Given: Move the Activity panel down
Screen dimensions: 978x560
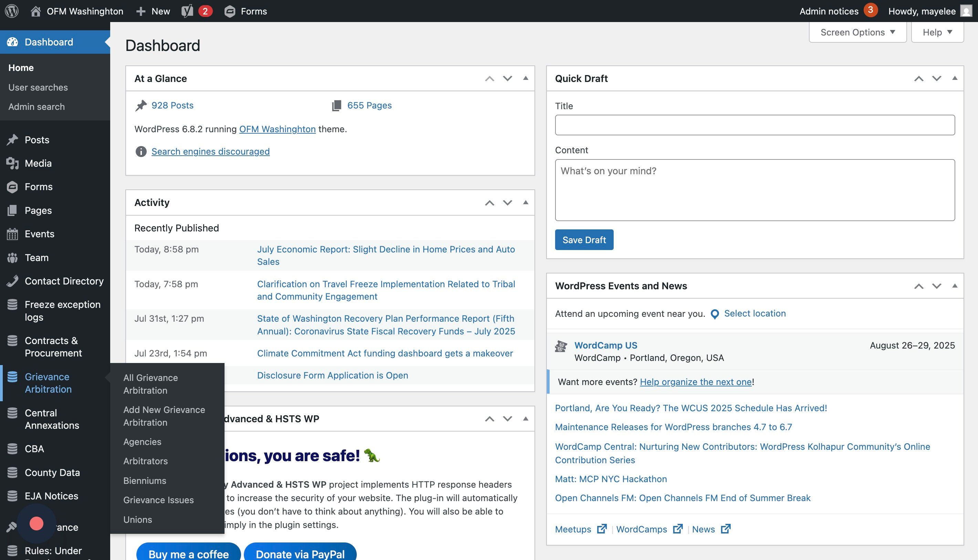Looking at the screenshot, I should [508, 203].
